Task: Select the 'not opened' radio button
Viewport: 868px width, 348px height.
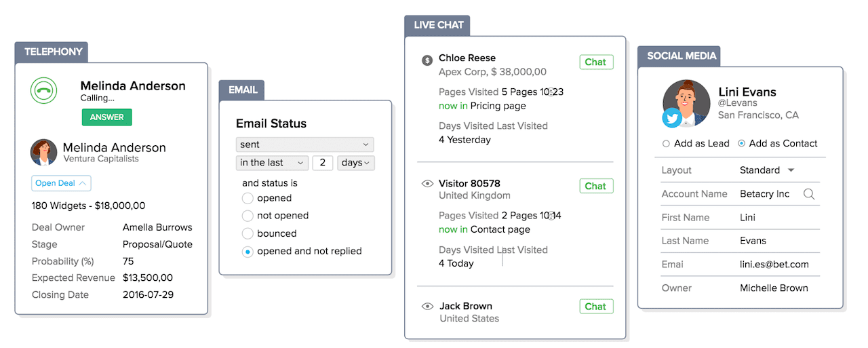Action: tap(248, 216)
